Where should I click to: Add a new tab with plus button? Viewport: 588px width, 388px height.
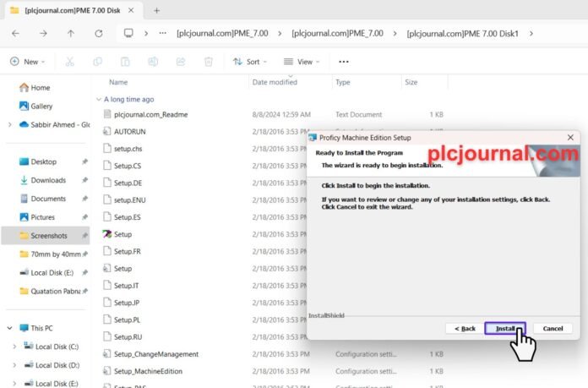point(156,10)
